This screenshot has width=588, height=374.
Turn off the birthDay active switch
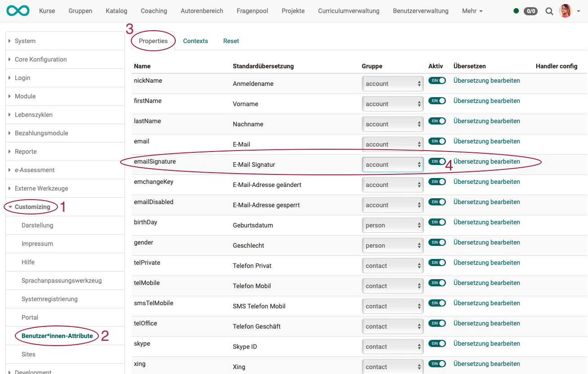437,222
